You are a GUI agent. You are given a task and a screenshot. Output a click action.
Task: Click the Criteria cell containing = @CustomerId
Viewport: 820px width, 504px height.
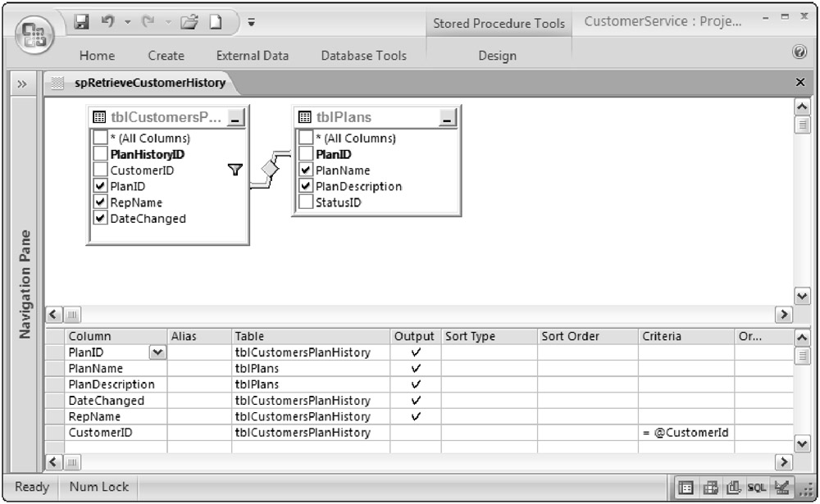686,433
